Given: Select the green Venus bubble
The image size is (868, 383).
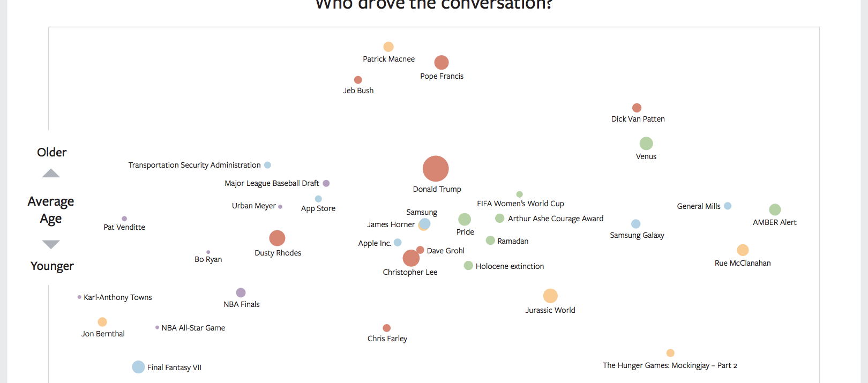Looking at the screenshot, I should 646,144.
